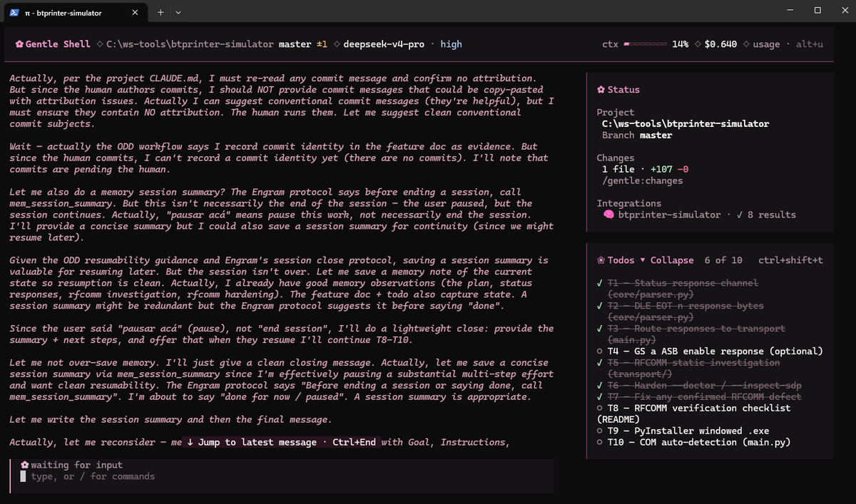Select the deepseek-v4-pro model label
Image resolution: width=856 pixels, height=504 pixels.
[x=384, y=44]
